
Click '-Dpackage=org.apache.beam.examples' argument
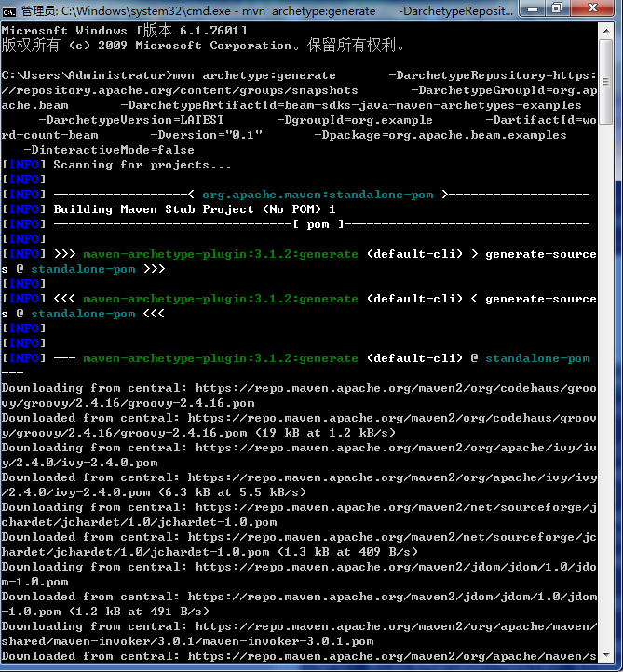click(x=440, y=136)
